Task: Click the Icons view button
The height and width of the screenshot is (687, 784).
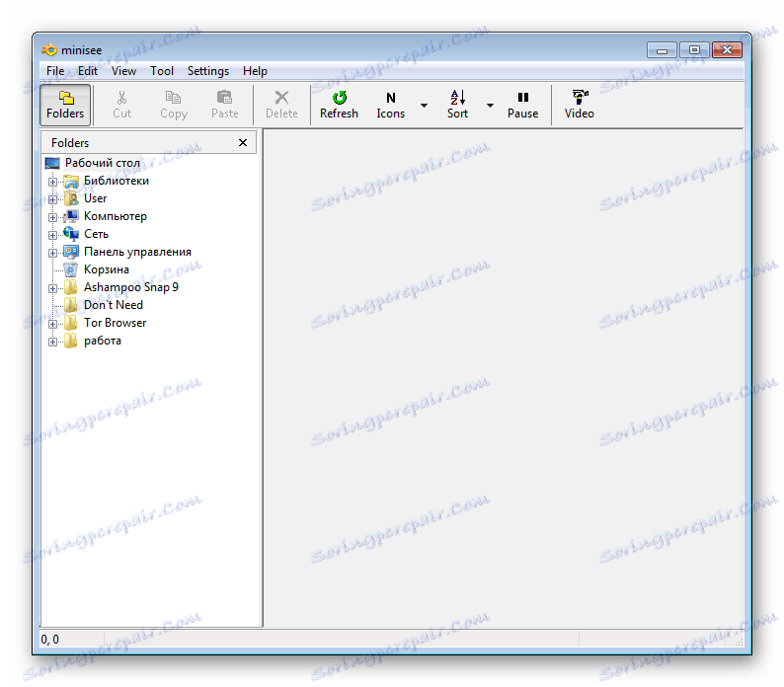Action: point(390,105)
